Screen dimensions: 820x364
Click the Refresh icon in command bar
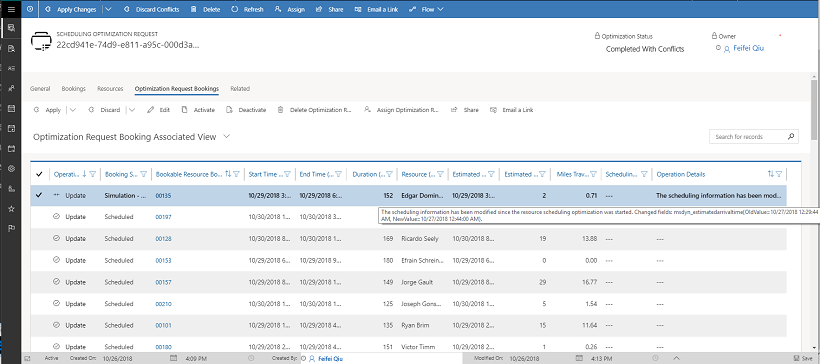(x=235, y=9)
